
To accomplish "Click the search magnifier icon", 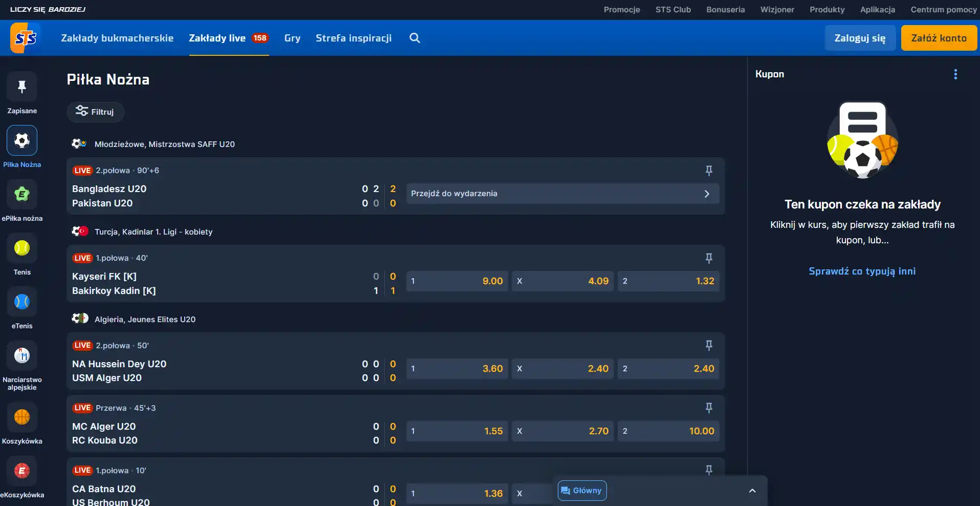I will click(415, 38).
